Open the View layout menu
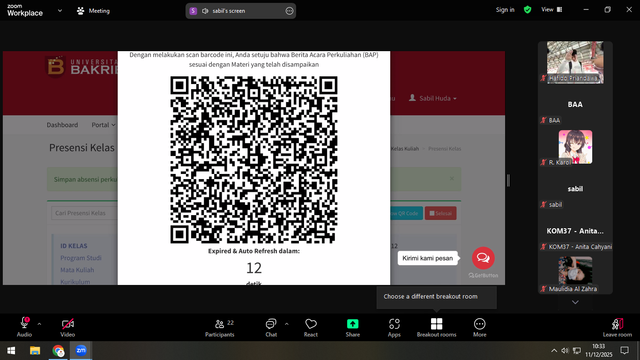The image size is (640, 360). point(551,10)
